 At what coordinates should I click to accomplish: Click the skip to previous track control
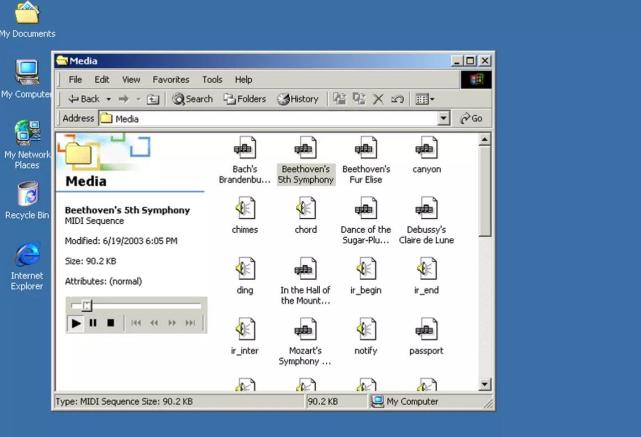pos(136,323)
